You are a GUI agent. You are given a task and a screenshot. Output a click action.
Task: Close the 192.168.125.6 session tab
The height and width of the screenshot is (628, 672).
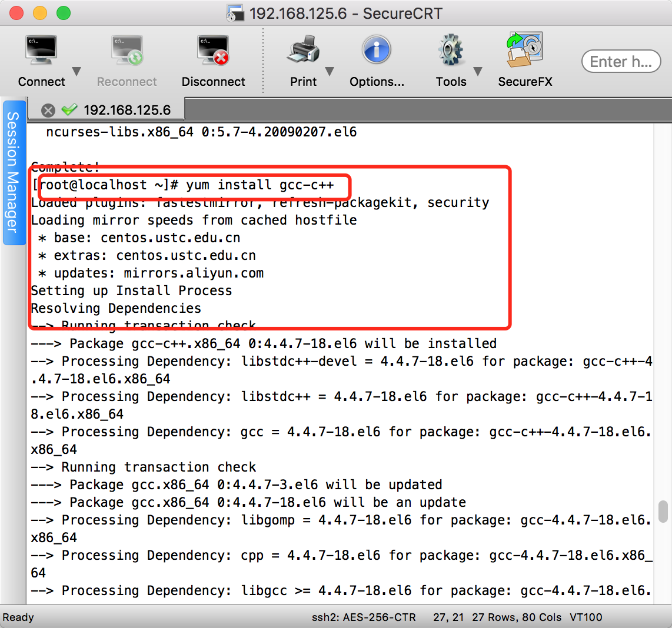point(48,111)
